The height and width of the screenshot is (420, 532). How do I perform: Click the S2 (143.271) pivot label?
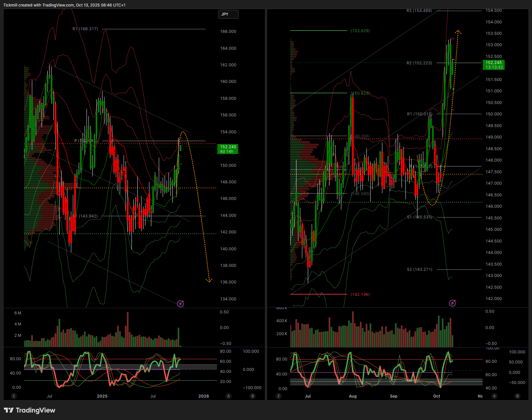click(x=419, y=269)
